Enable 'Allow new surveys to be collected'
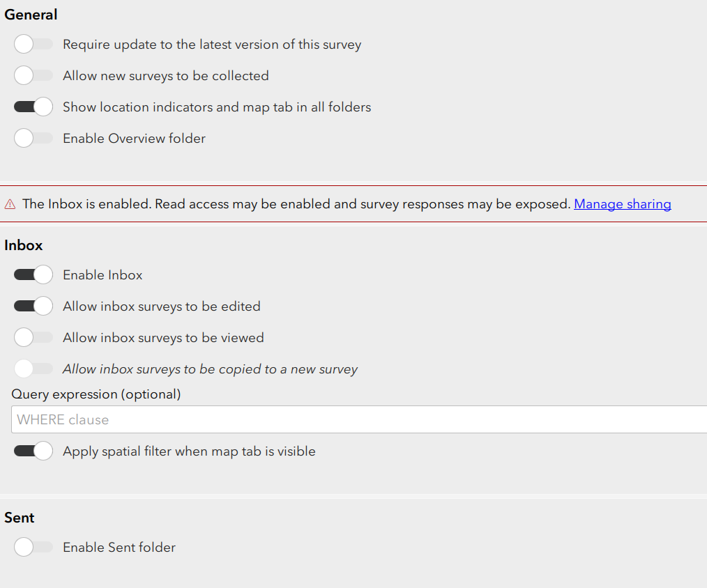The width and height of the screenshot is (707, 588). [33, 75]
